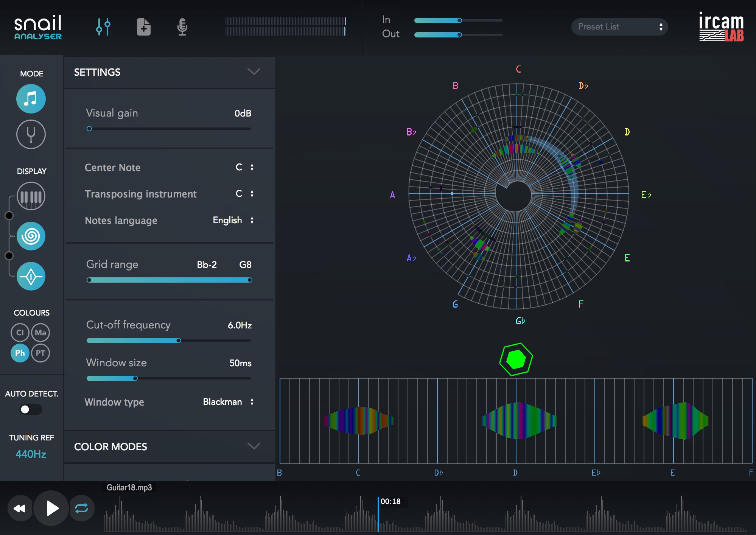Open the settings sliders icon in the toolbar
Viewport: 756px width, 535px height.
(104, 26)
